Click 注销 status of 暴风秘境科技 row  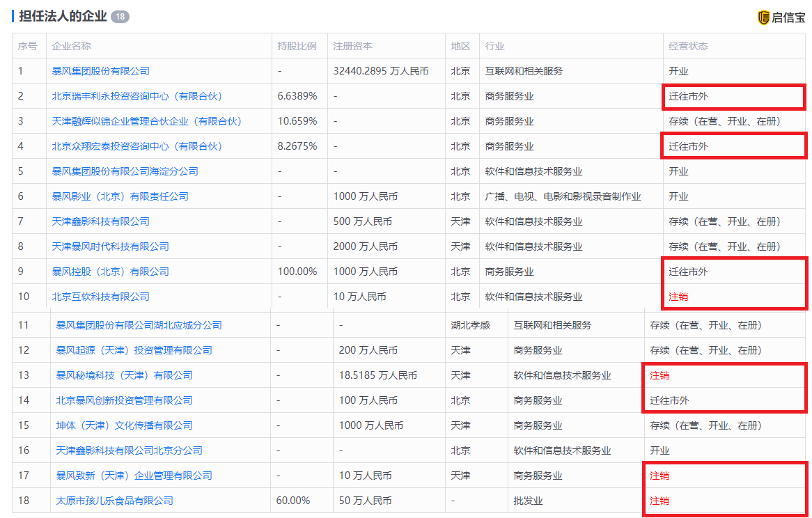(659, 375)
